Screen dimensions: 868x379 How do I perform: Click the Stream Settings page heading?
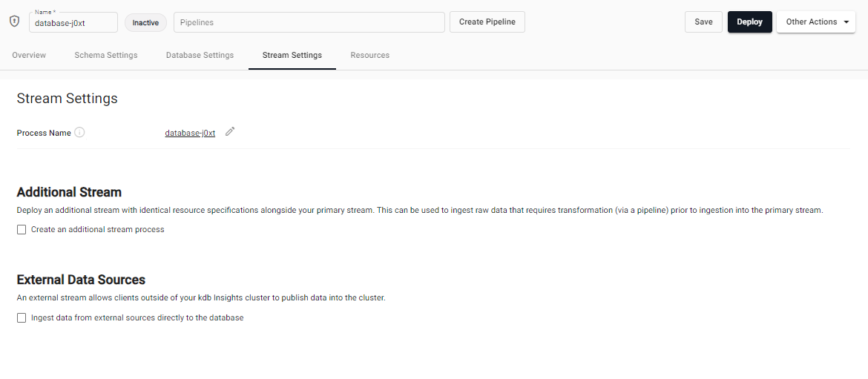point(67,99)
